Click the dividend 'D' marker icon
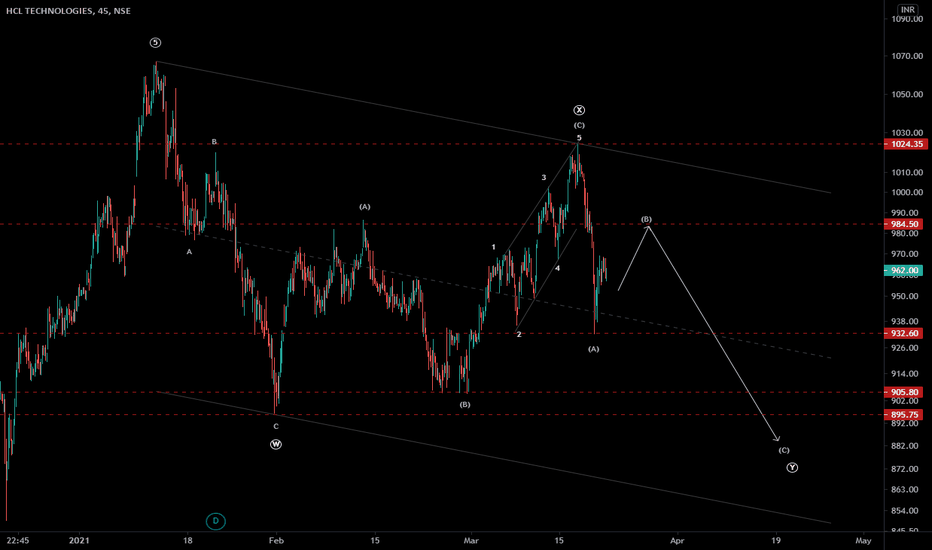 (216, 521)
